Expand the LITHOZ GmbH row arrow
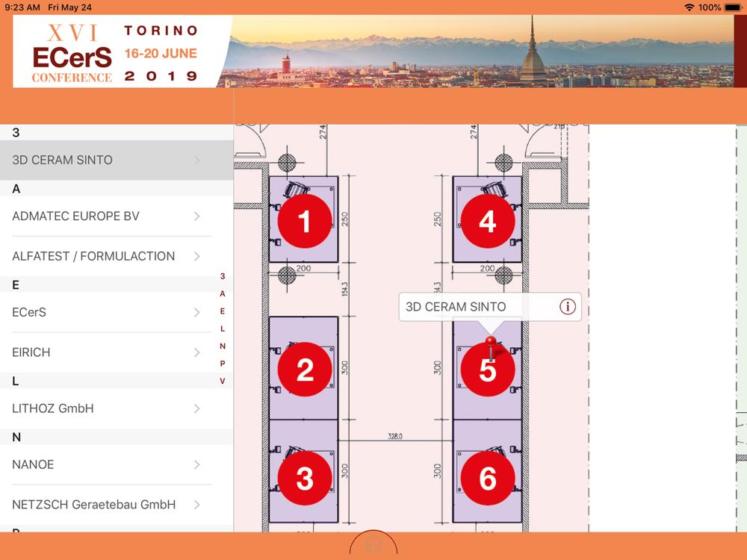747x560 pixels. [x=196, y=408]
